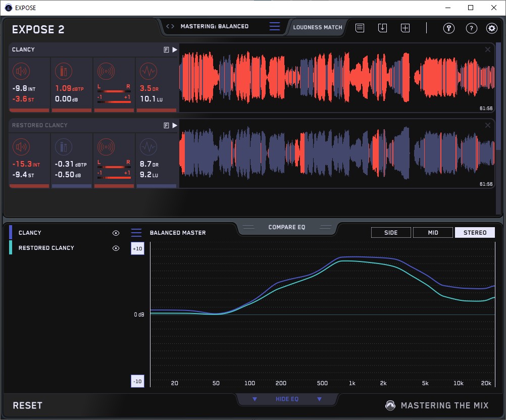Viewport: 506px width, 420px height.
Task: Play the CLANCY track
Action: [x=175, y=50]
